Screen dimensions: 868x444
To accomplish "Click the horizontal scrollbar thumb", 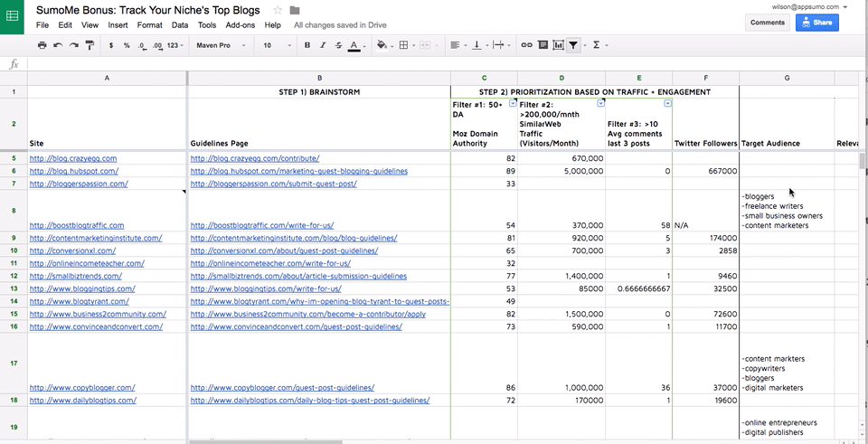I will click(266, 441).
